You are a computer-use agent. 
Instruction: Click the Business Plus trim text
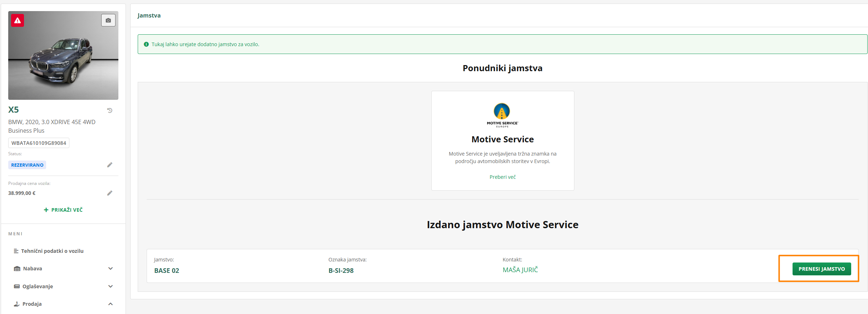tap(26, 131)
